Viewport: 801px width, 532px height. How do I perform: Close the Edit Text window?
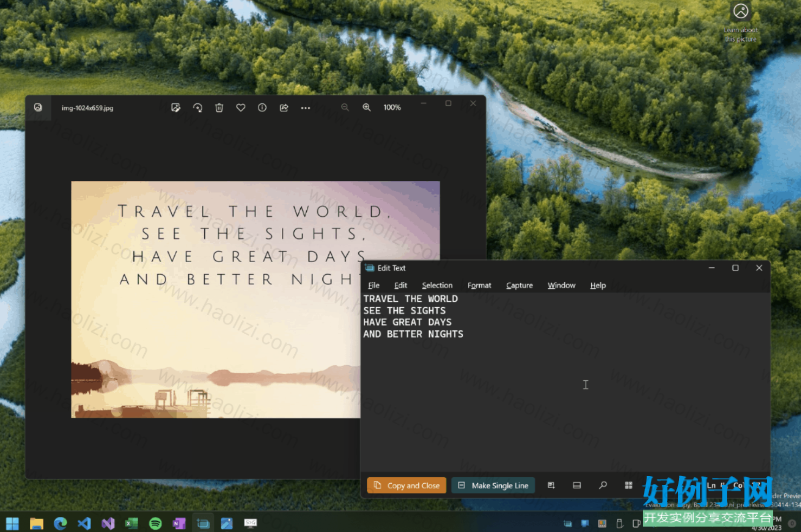(759, 268)
